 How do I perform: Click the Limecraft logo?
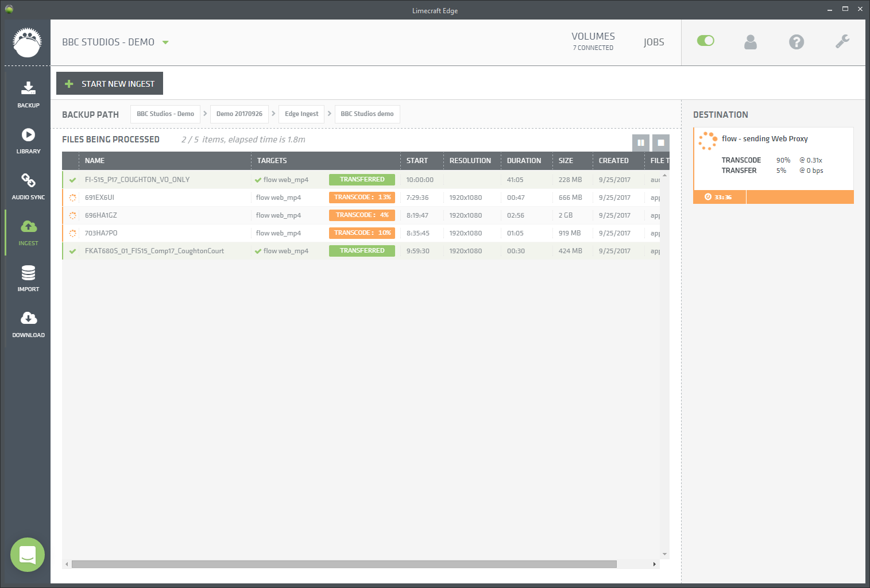coord(27,41)
